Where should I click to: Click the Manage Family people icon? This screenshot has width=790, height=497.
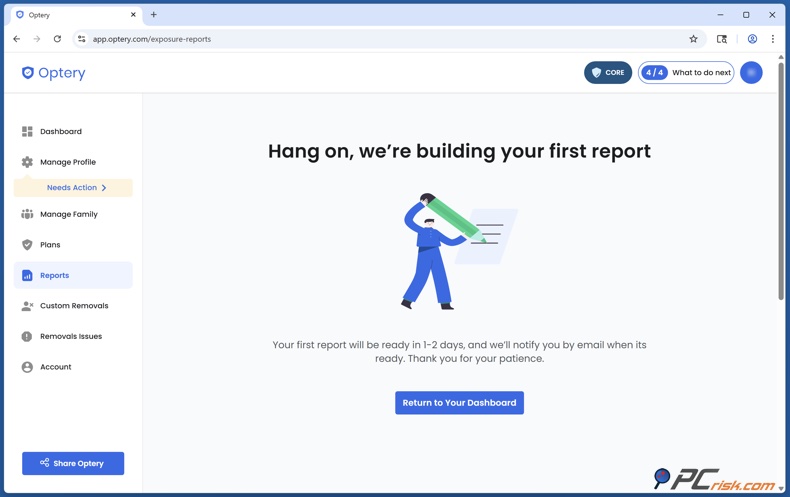coord(27,214)
